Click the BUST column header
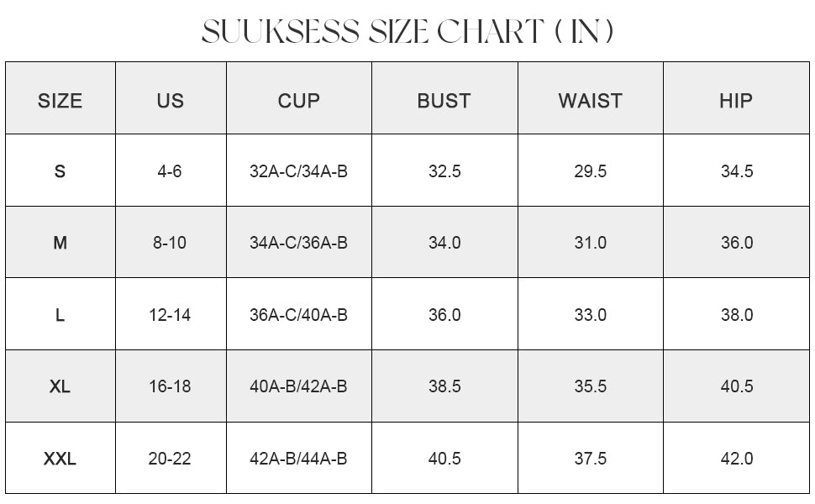The height and width of the screenshot is (504, 815). pos(444,101)
